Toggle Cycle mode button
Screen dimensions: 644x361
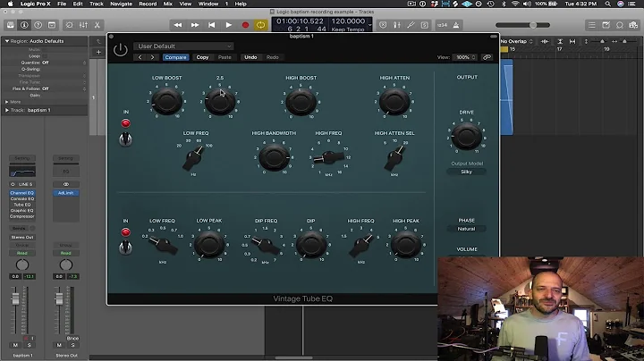[x=261, y=25]
